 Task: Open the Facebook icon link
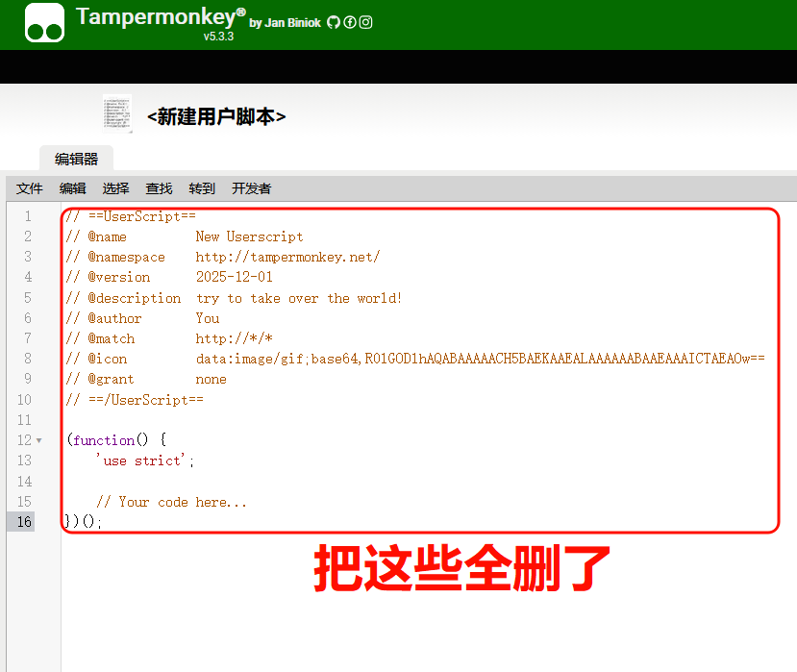[350, 22]
